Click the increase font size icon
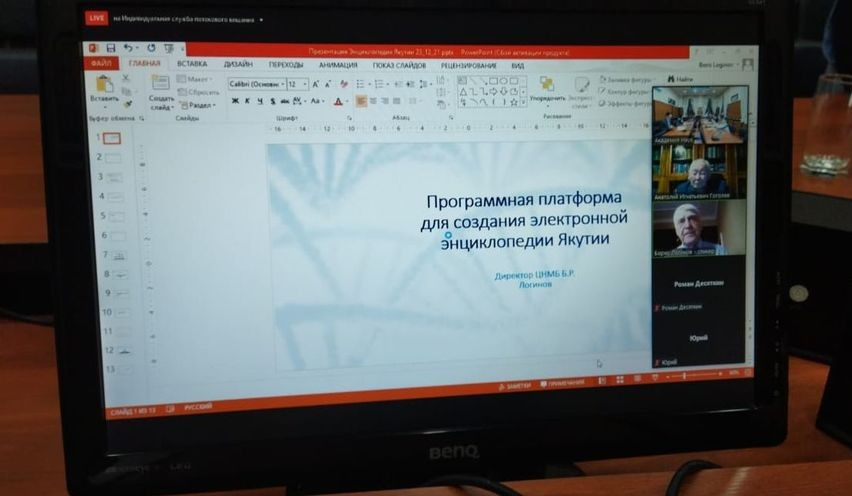The width and height of the screenshot is (852, 496). pos(315,84)
